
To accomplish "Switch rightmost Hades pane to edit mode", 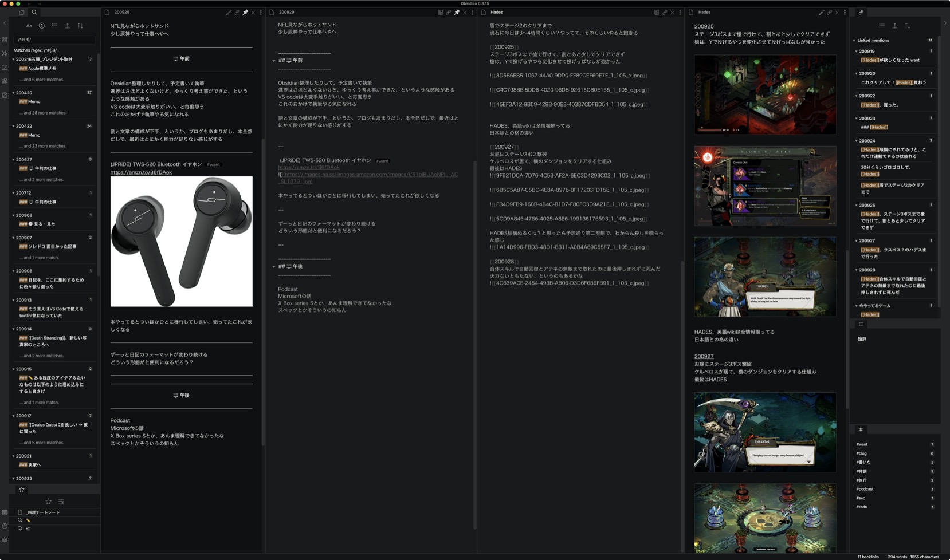I will [821, 12].
